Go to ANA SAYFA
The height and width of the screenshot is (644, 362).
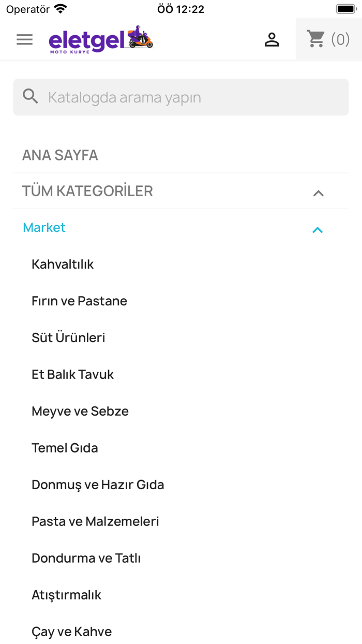[60, 155]
